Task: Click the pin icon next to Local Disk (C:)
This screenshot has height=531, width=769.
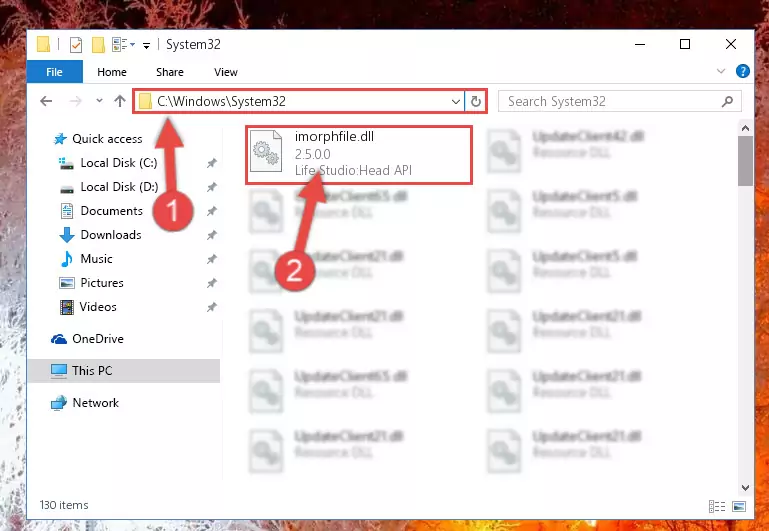Action: [x=211, y=163]
